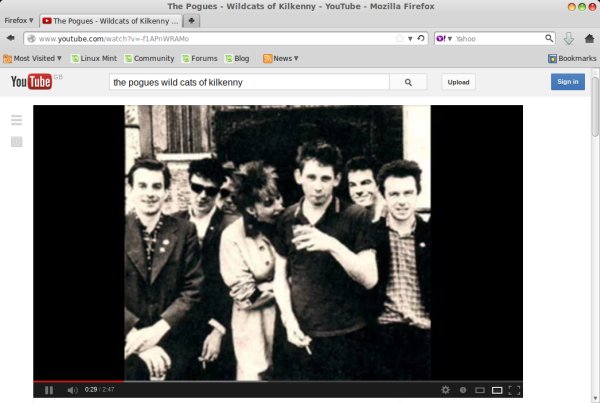
Task: Open the video settings gear
Action: tap(445, 390)
